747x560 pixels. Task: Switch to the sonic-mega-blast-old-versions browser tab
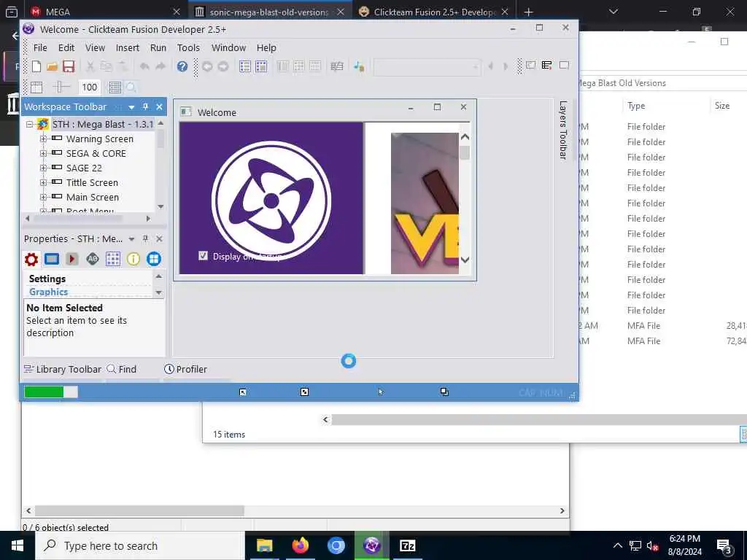pyautogui.click(x=268, y=12)
